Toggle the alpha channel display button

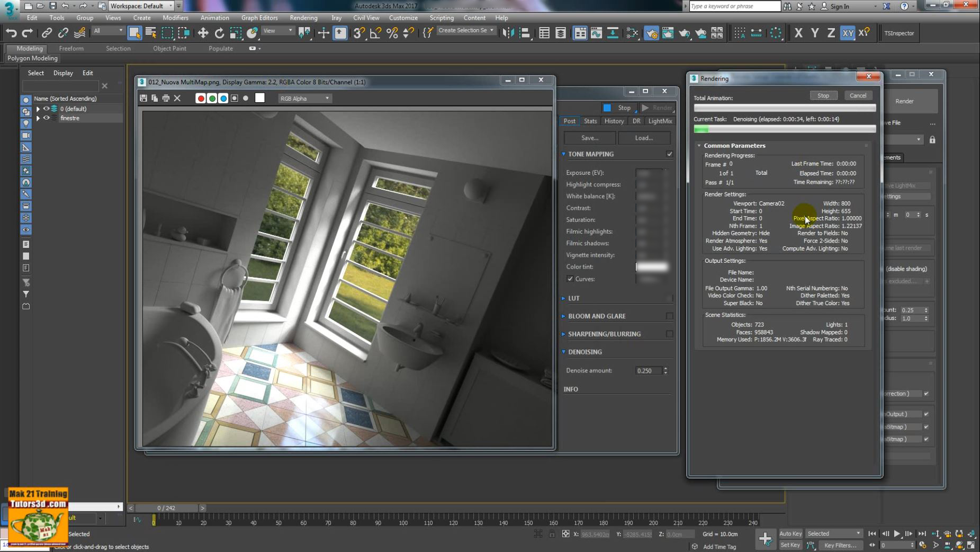click(235, 98)
